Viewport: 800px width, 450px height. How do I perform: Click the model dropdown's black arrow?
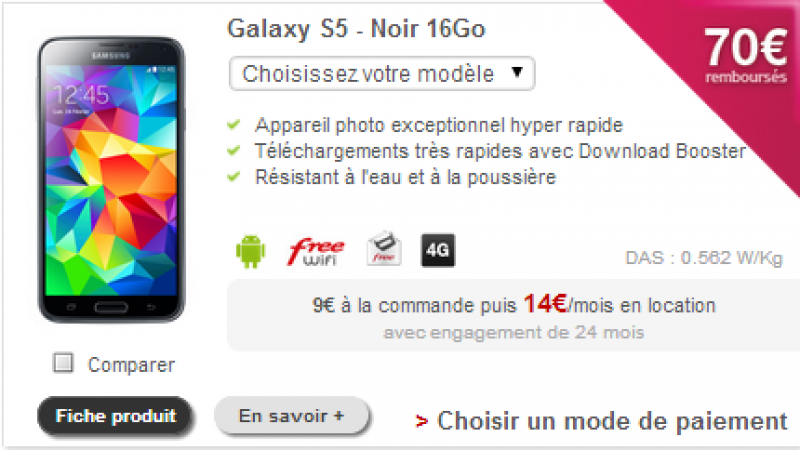point(517,72)
